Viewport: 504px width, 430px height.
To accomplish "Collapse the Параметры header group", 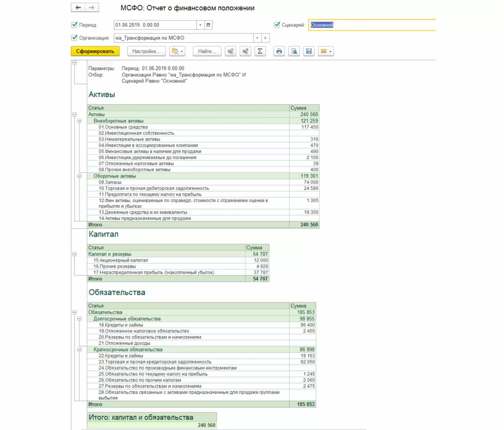I will (x=75, y=63).
